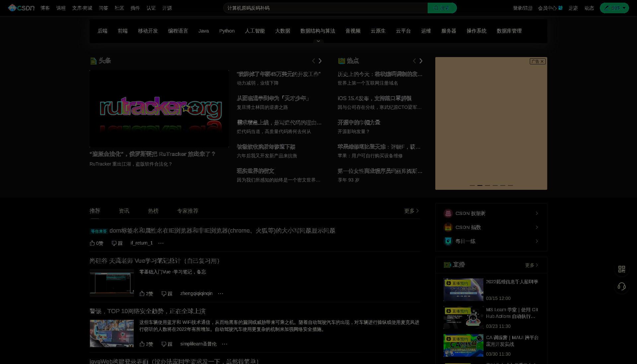Open 博客 in top navigation
Viewport: 637px width, 364px height.
45,8
